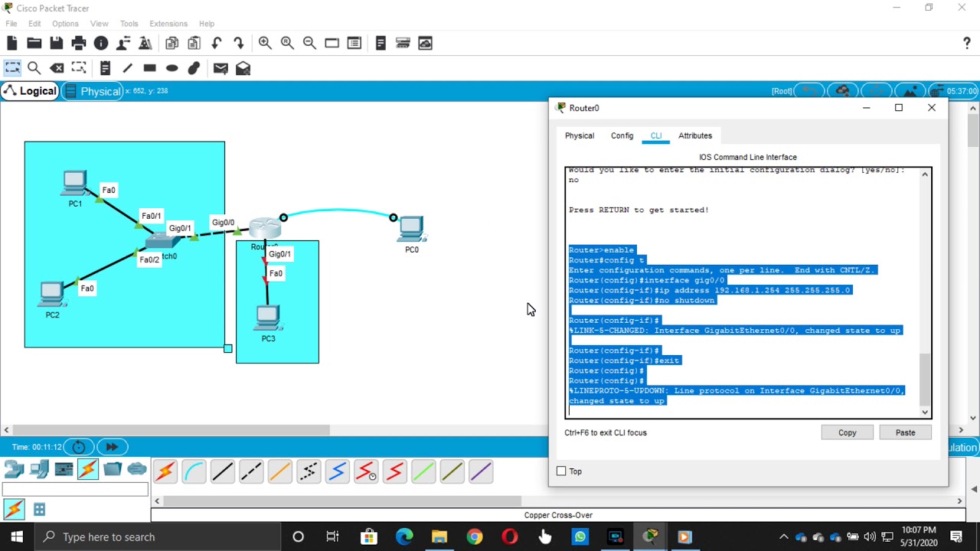Choose the Delete tool
This screenshot has height=551, width=980.
tap(57, 68)
